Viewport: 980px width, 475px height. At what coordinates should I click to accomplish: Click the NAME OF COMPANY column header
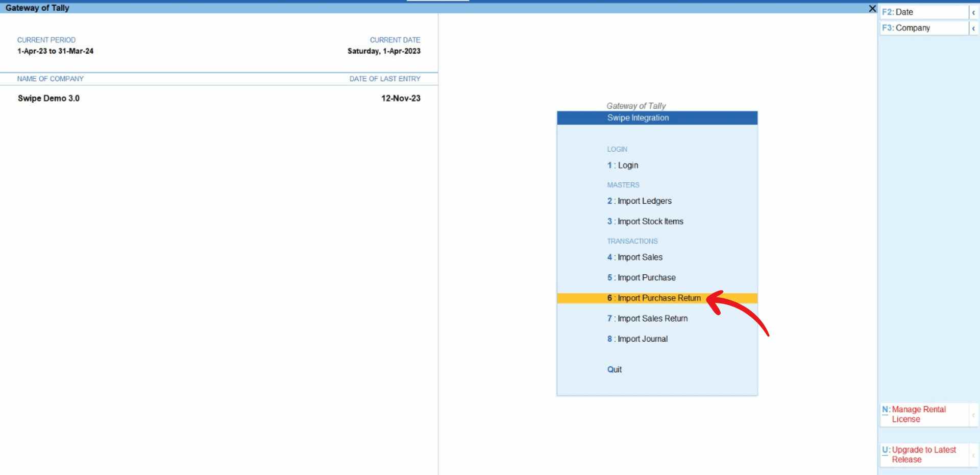coord(51,79)
